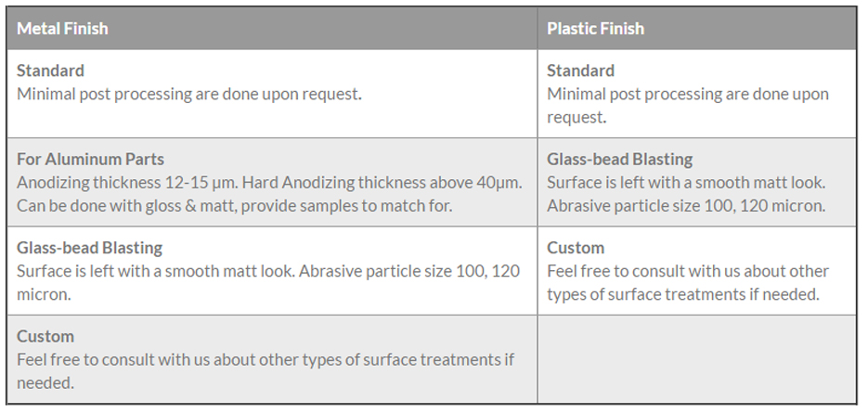Click the empty last cell in Plastic column
The height and width of the screenshot is (413, 868).
click(697, 359)
